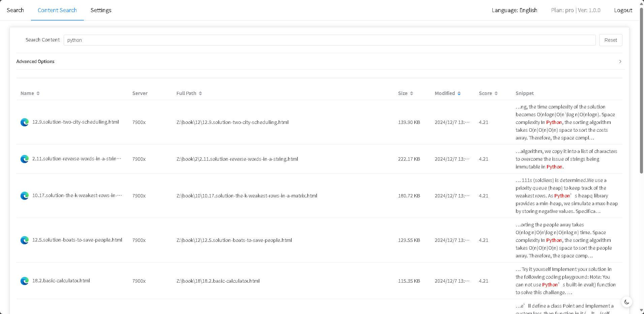The height and width of the screenshot is (314, 644).
Task: Switch to the Search tab
Action: click(x=15, y=10)
